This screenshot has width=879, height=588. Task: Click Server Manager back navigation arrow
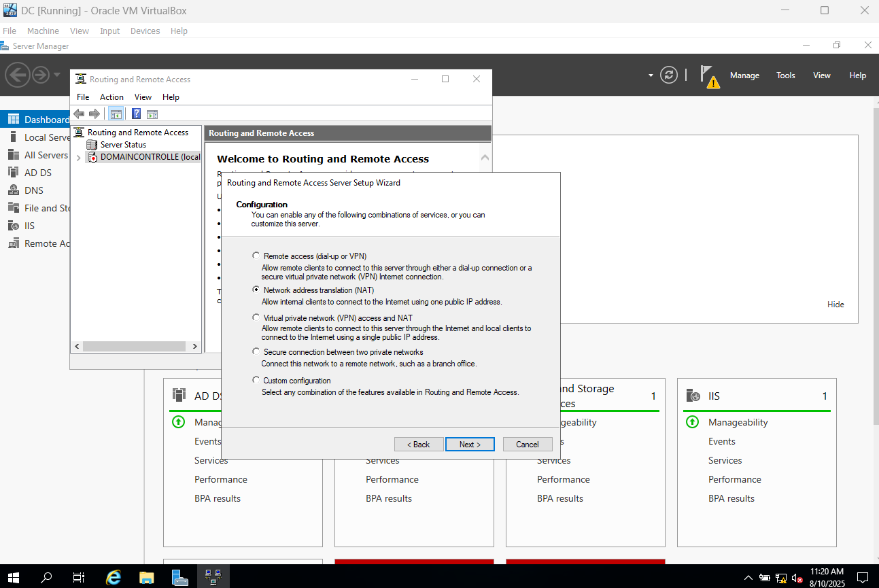coord(18,75)
